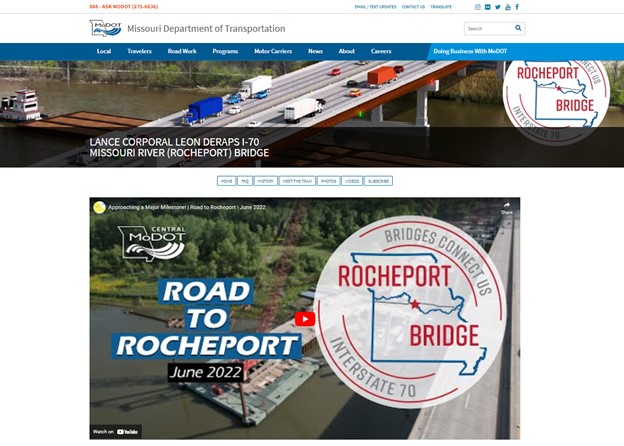Screen dimensions: 624x446
Task: Select the Meet the Team tab
Action: click(297, 181)
